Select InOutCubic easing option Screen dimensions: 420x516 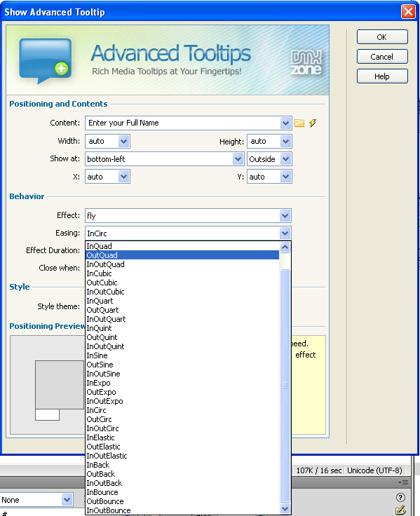pyautogui.click(x=105, y=292)
